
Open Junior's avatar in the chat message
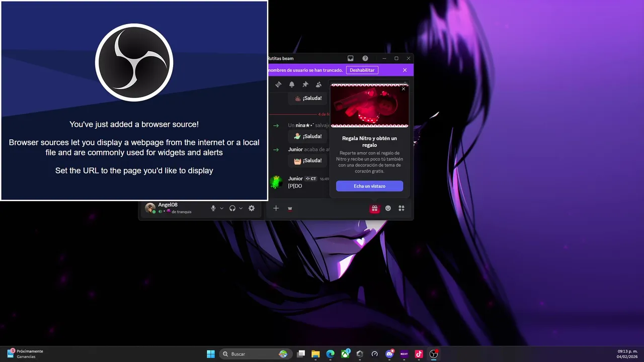point(276,182)
